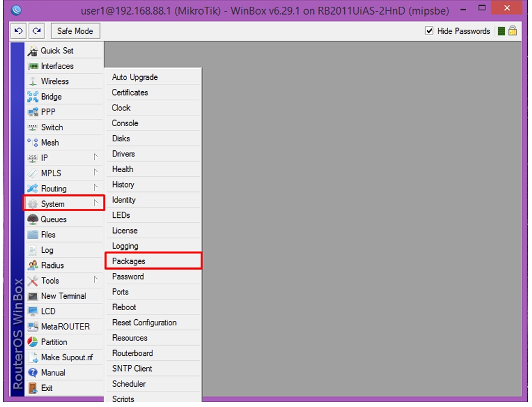The width and height of the screenshot is (532, 407).
Task: Expand the MPLS submenu arrow
Action: pyautogui.click(x=96, y=172)
